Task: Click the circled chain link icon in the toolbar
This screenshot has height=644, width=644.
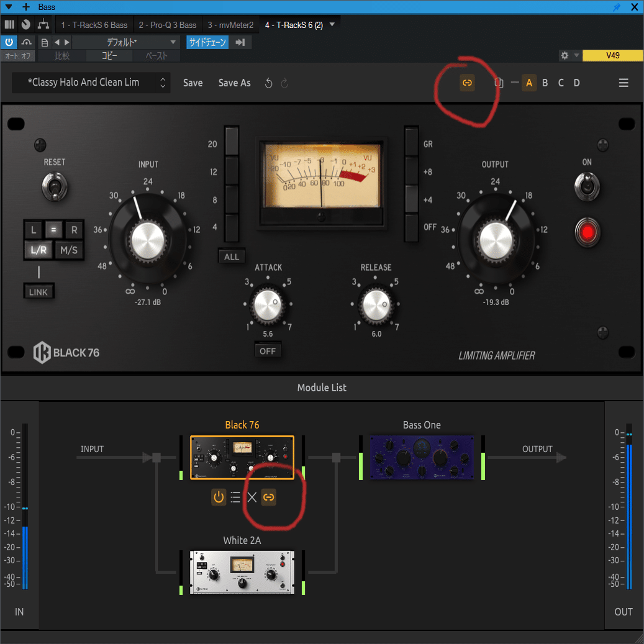Action: pos(467,82)
